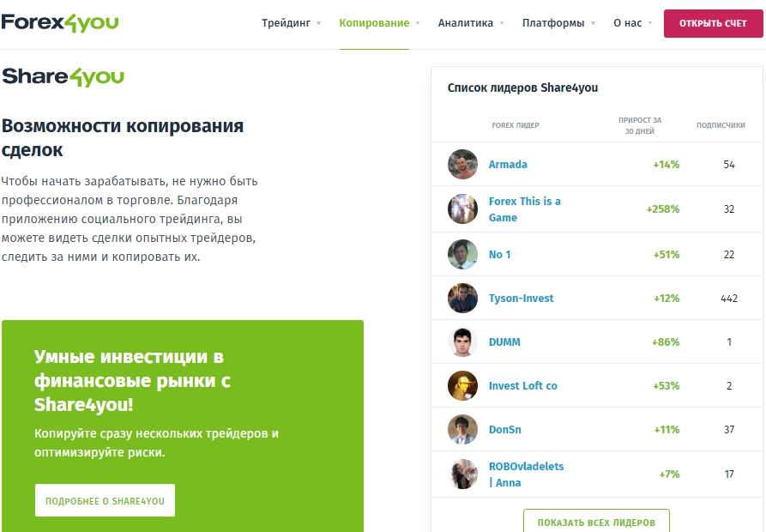Open the DUMM leader avatar
This screenshot has width=766, height=532.
[462, 342]
